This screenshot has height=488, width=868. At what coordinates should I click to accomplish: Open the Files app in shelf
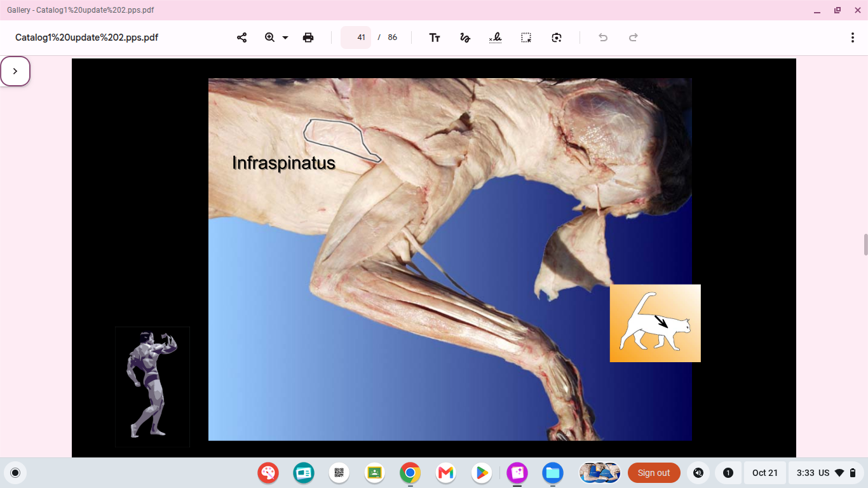[x=553, y=473]
